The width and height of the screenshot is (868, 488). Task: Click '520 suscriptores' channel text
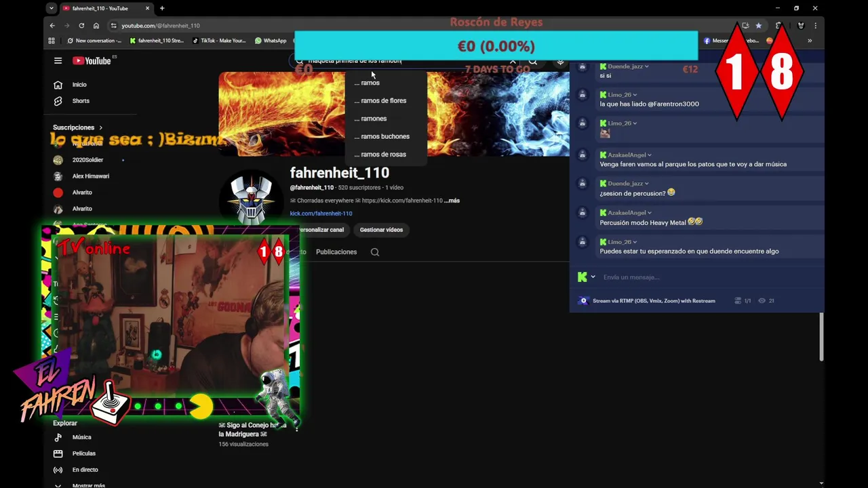click(x=359, y=188)
